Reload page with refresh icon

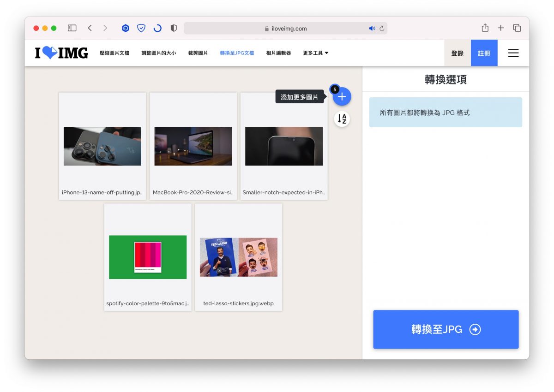382,29
